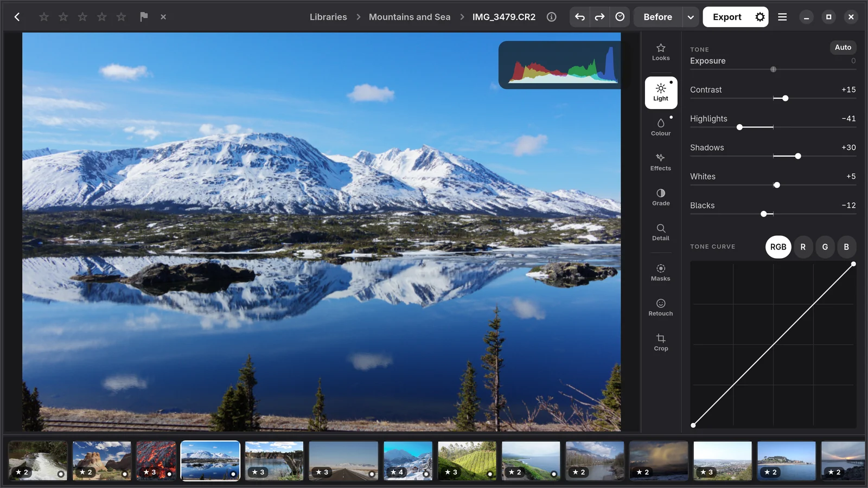Toggle the Before view
The width and height of the screenshot is (868, 488).
tap(658, 17)
